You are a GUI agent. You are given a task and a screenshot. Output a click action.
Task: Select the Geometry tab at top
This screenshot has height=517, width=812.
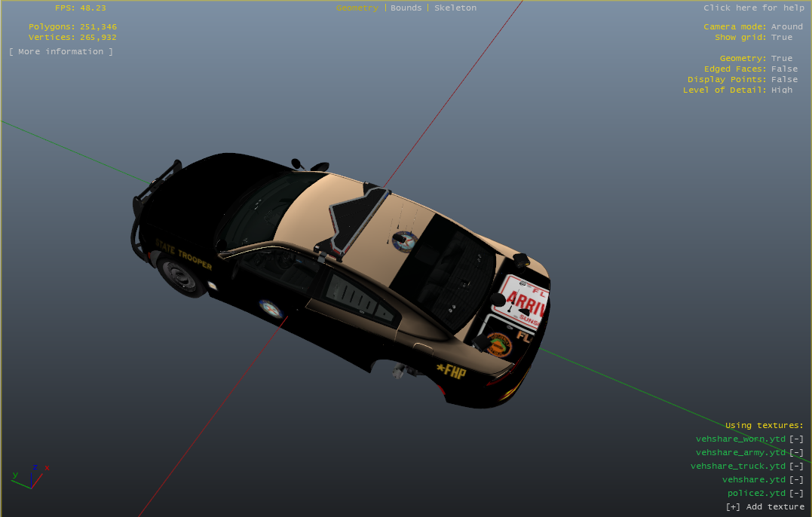[x=357, y=8]
